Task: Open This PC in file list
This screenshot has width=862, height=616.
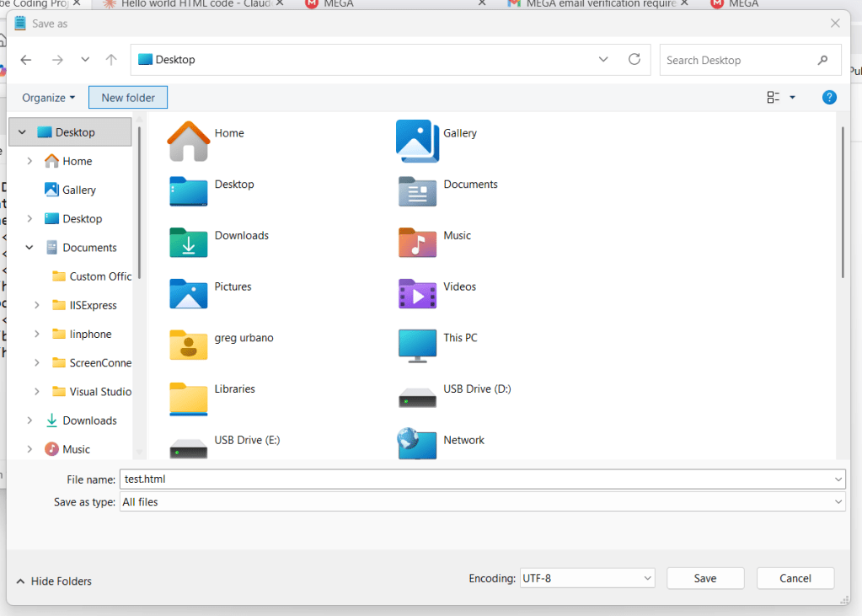Action: [417, 344]
